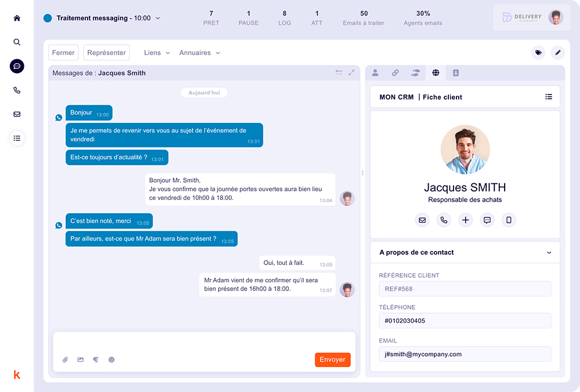Click the Fermer button
Screen dimensions: 580x392
[63, 53]
